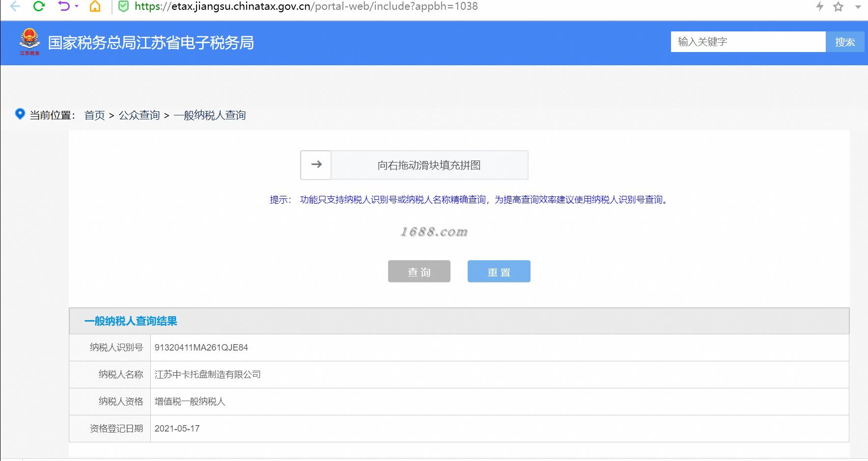Click the blue 提示 hint text

[x=470, y=200]
